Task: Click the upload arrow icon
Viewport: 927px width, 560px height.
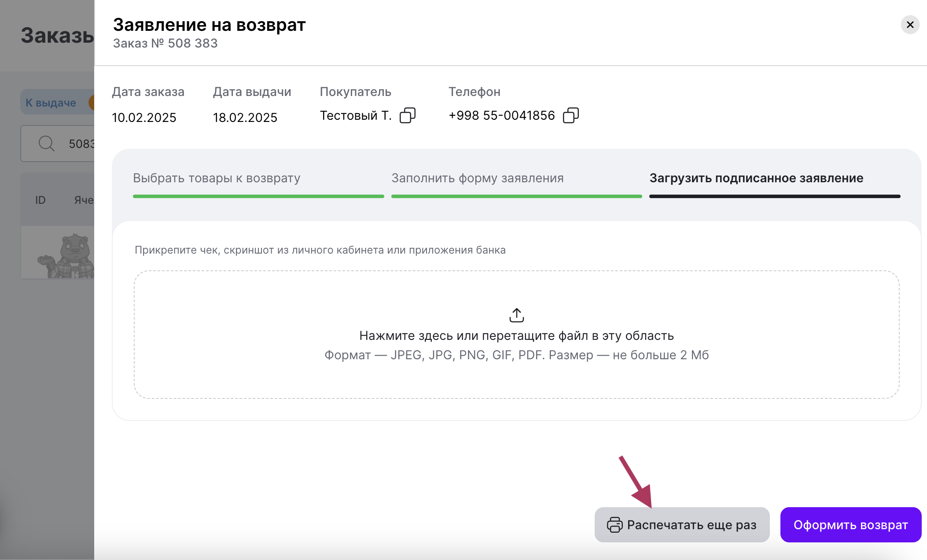Action: (x=516, y=315)
